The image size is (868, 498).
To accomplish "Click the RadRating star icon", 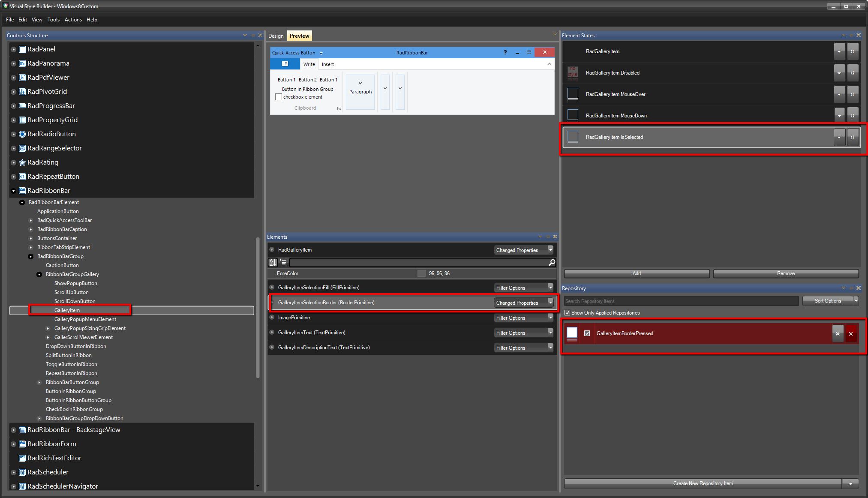I will coord(22,162).
